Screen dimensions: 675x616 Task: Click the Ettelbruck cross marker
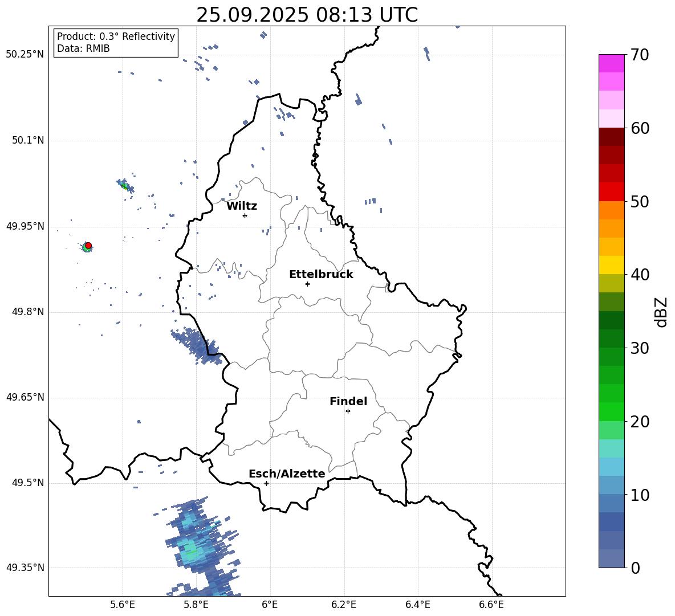click(307, 284)
